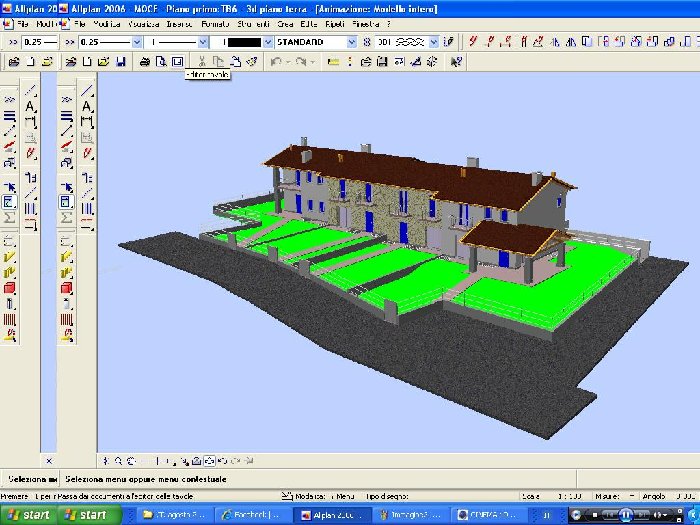Image resolution: width=700 pixels, height=525 pixels.
Task: Expand the >> chevron before second 0.25 field
Action: (x=70, y=42)
